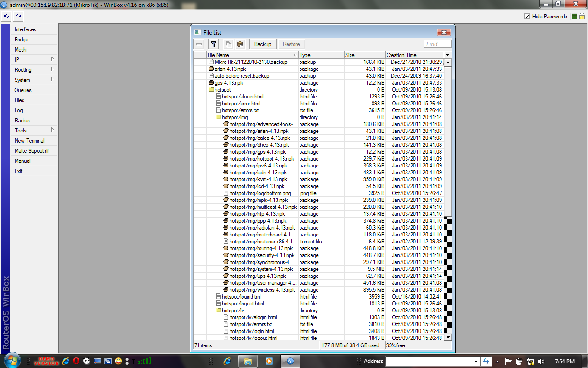This screenshot has width=588, height=368.
Task: Click the Backup button
Action: [x=263, y=44]
